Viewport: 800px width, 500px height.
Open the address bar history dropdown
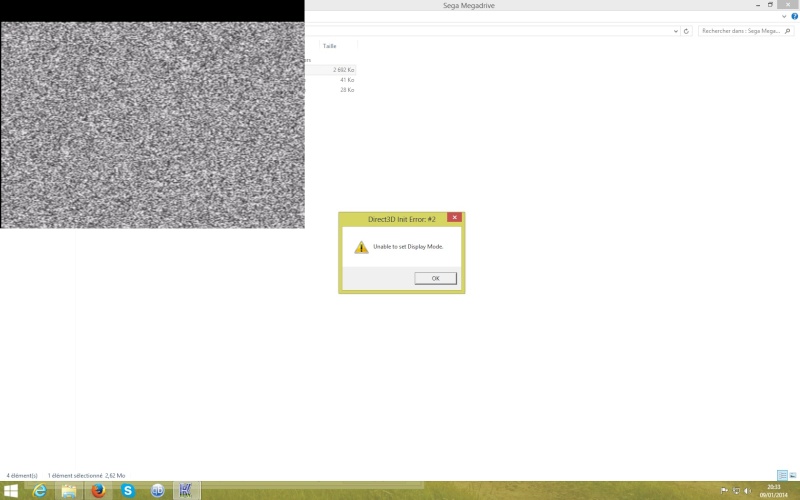(x=676, y=31)
